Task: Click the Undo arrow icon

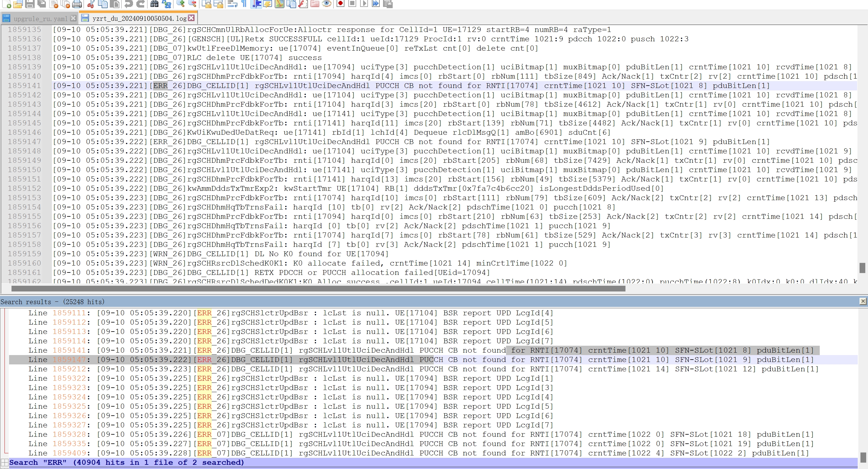Action: [128, 4]
